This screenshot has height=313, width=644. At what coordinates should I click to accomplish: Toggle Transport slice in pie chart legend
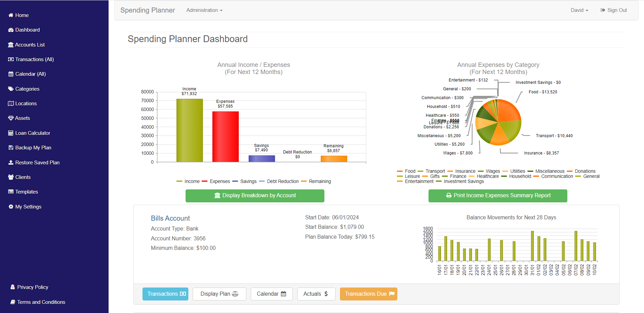coord(431,171)
